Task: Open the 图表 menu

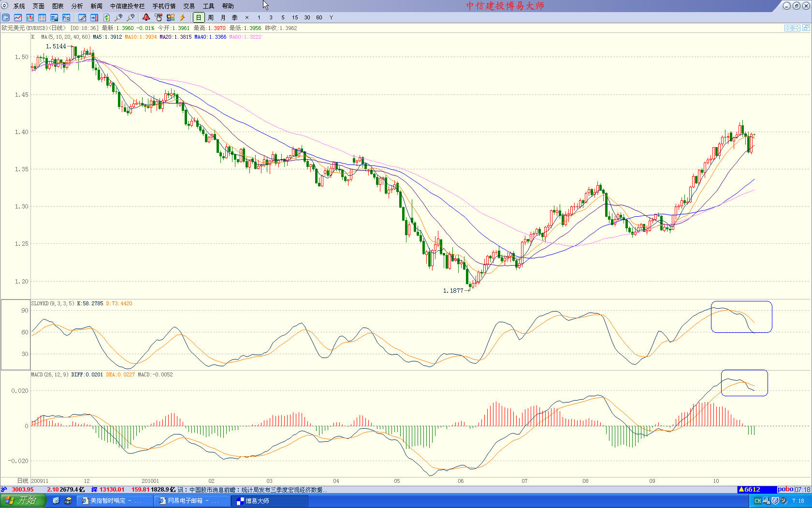Action: coord(58,6)
